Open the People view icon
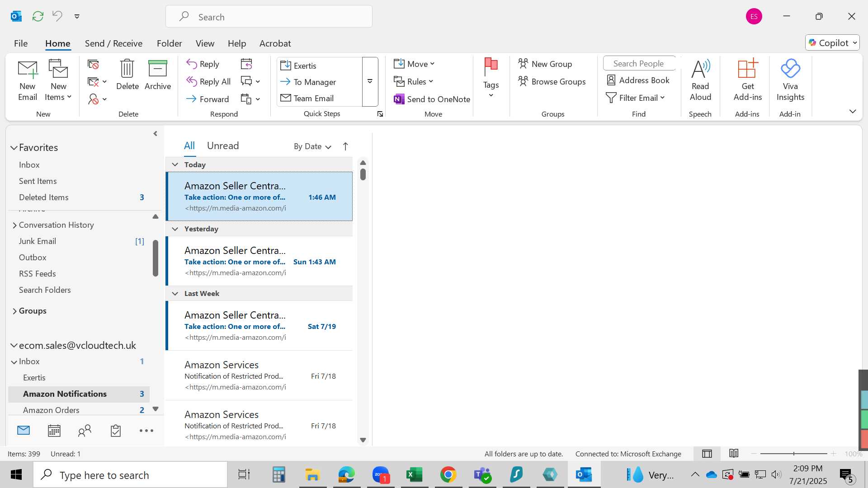This screenshot has height=488, width=868. point(85,431)
